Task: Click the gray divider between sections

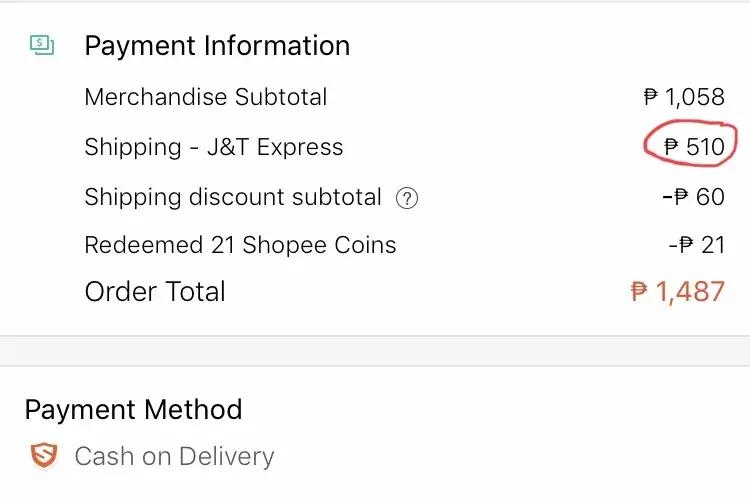Action: pos(375,351)
